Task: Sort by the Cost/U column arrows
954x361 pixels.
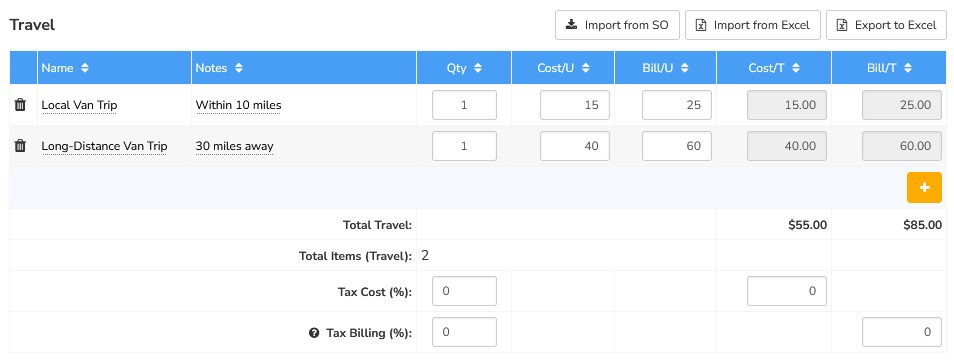Action: tap(585, 68)
